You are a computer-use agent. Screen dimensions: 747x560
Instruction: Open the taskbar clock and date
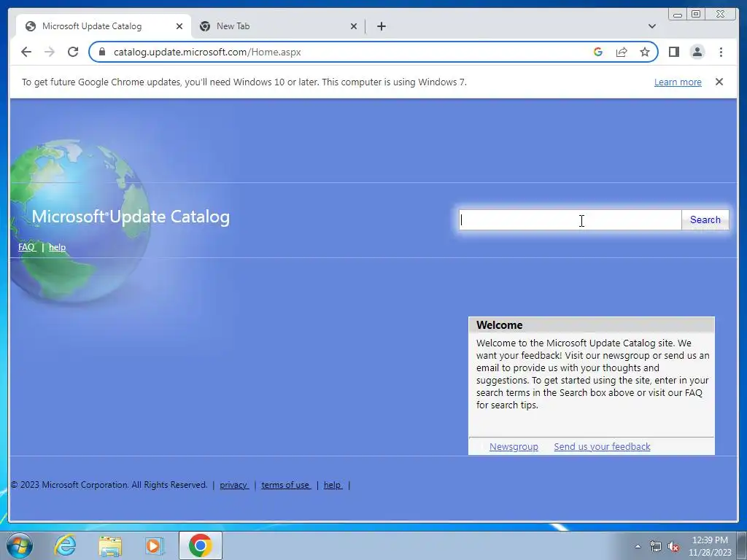click(x=710, y=546)
